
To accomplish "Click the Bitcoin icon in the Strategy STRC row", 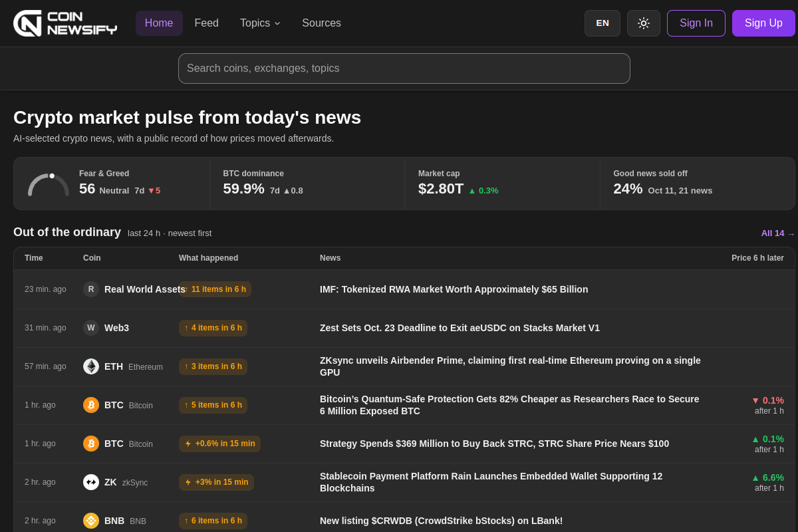I will pos(91,444).
